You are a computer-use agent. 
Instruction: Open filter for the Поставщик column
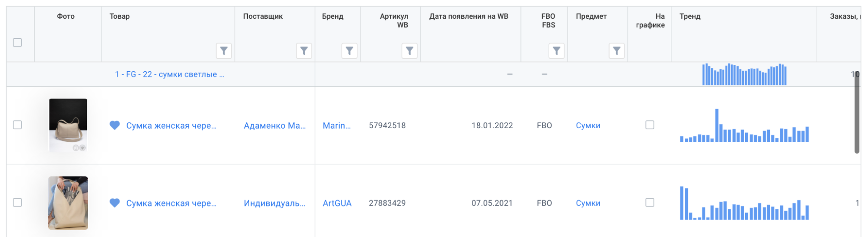coord(304,51)
